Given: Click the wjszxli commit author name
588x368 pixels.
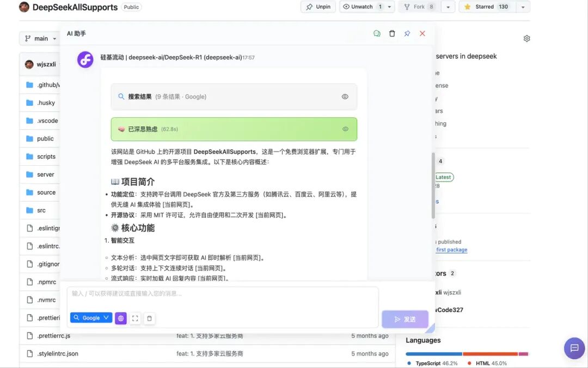Looking at the screenshot, I should 46,64.
